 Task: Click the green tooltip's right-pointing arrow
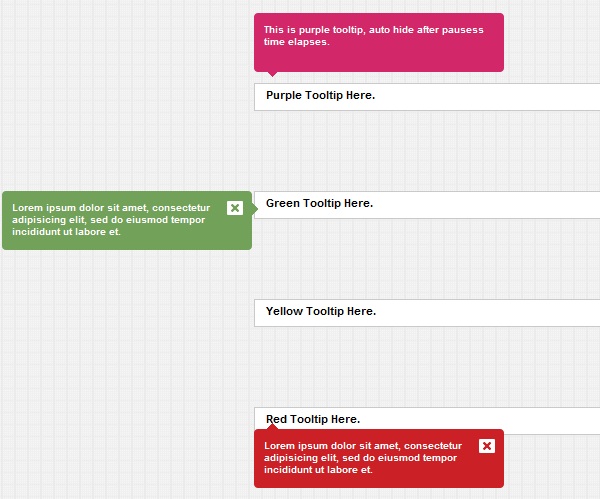(254, 207)
